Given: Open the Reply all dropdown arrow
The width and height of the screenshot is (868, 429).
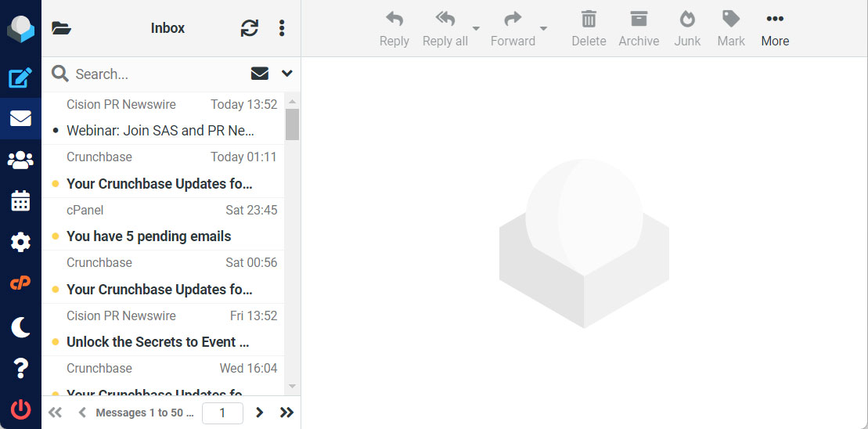Looking at the screenshot, I should (x=476, y=29).
